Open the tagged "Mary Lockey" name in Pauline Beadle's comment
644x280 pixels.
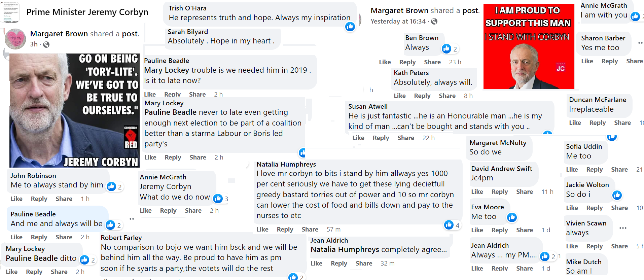[167, 70]
